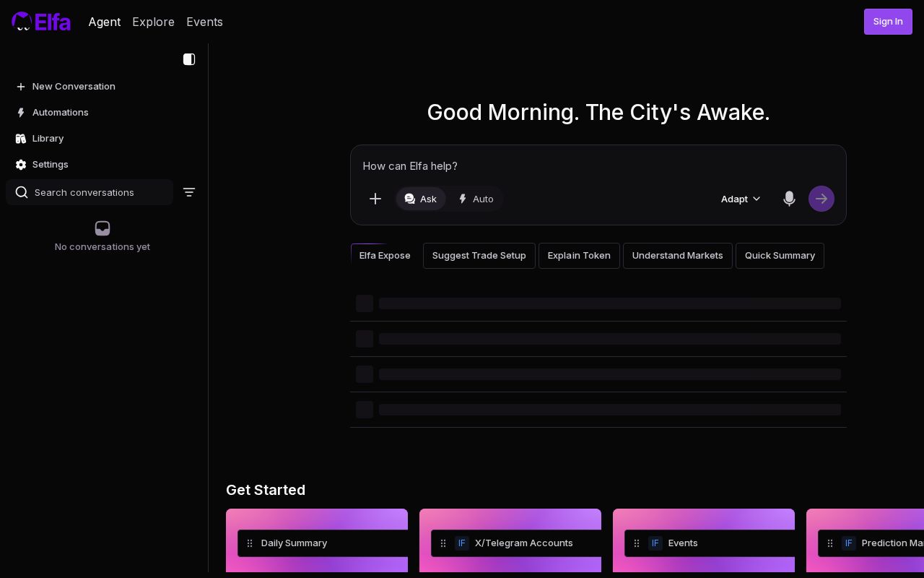
Task: Click the Elfa logo
Action: [41, 22]
